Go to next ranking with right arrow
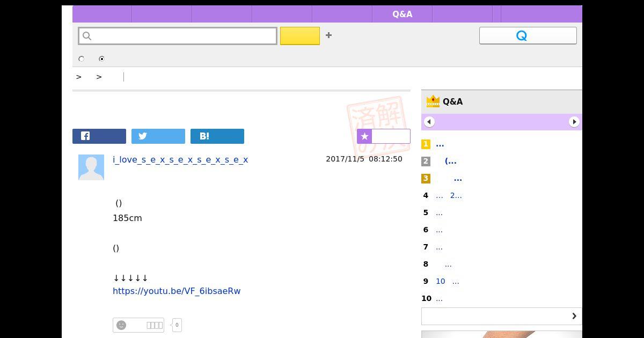 574,122
